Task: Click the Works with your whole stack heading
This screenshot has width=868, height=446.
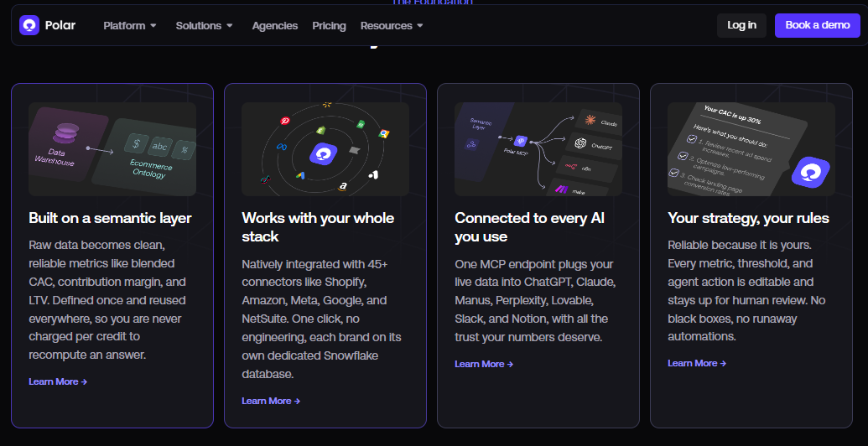Action: click(x=319, y=227)
